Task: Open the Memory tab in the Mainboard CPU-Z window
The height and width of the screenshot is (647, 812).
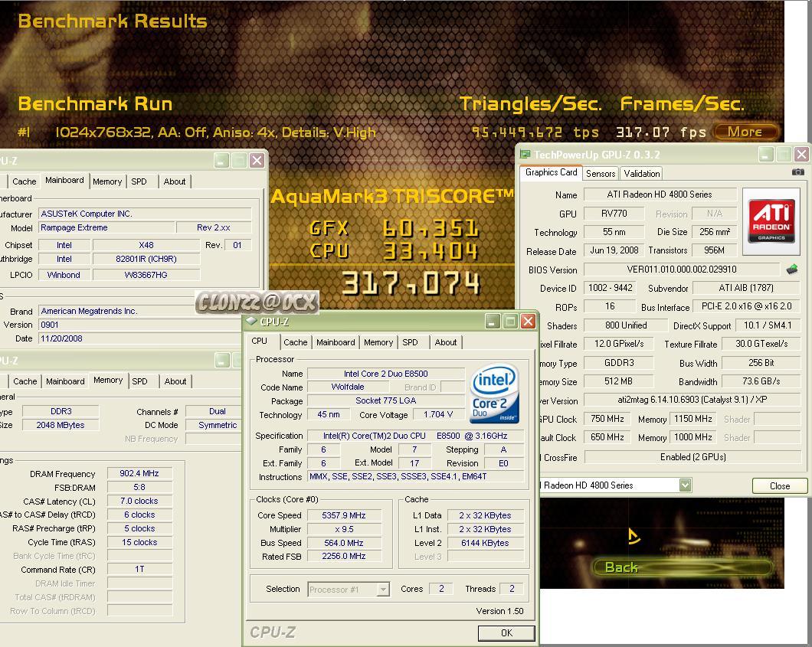Action: (x=107, y=181)
